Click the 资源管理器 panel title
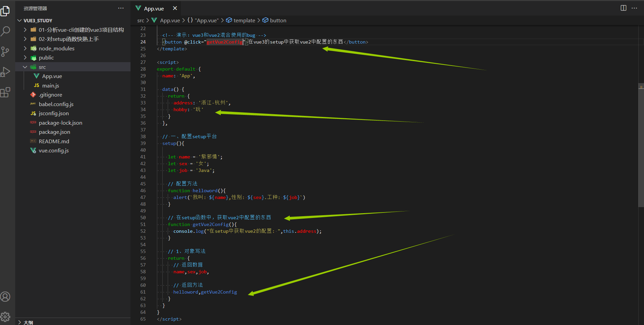644x325 pixels. tap(35, 8)
